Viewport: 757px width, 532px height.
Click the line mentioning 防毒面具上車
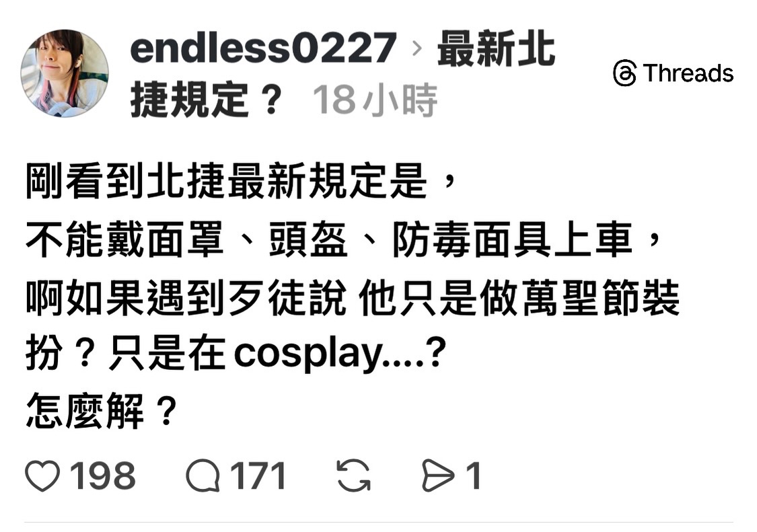[344, 239]
